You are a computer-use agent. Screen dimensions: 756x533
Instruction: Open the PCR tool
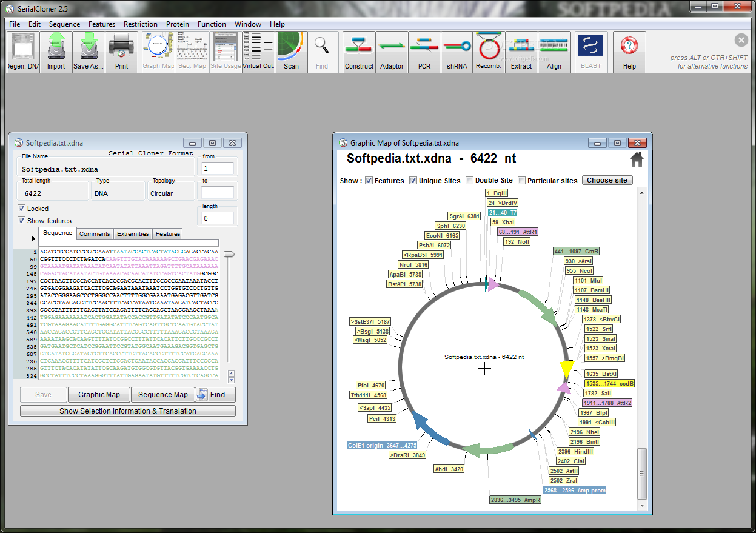[424, 52]
